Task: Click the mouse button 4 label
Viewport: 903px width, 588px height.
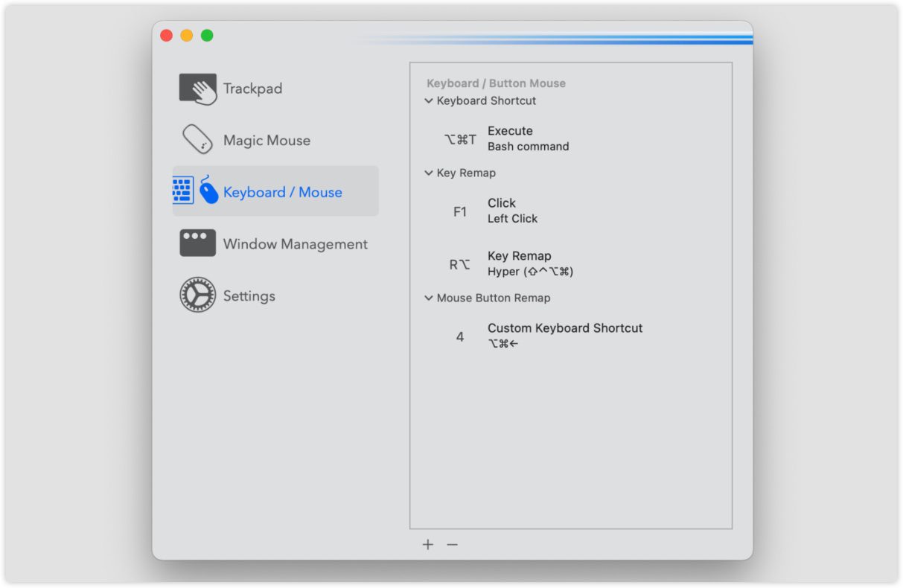Action: [x=460, y=337]
